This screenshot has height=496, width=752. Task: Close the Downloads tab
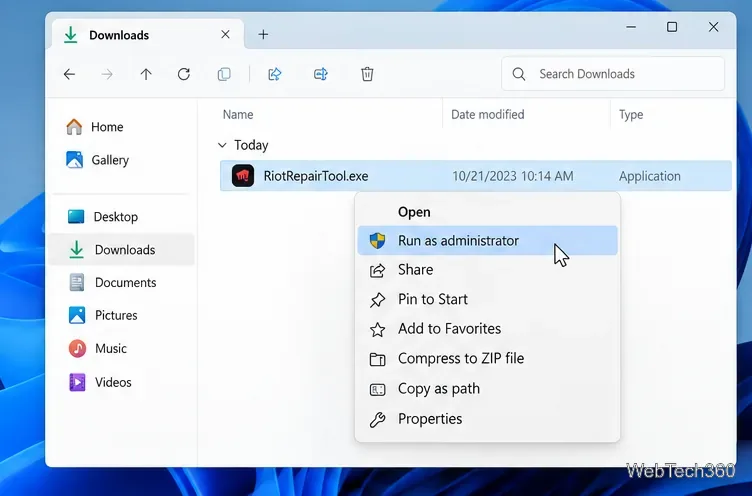coord(225,35)
